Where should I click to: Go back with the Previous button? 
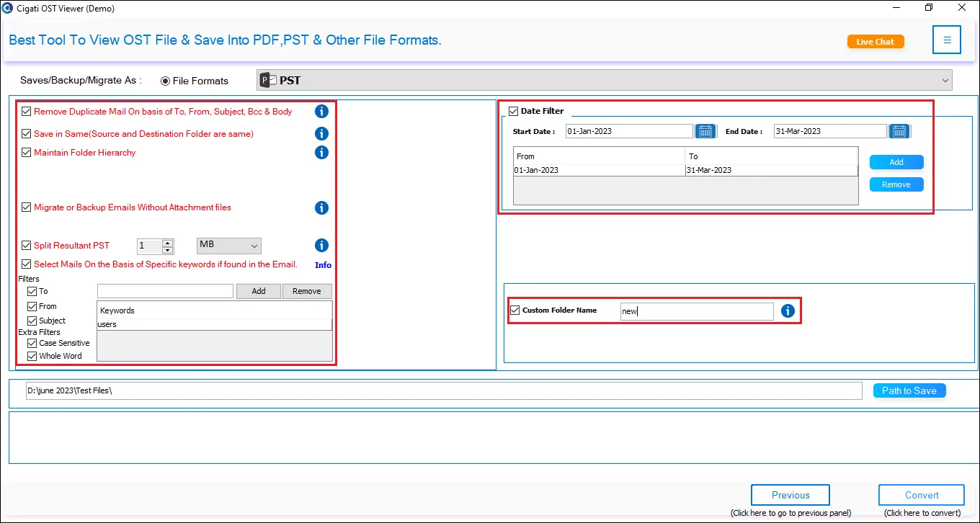(x=790, y=495)
